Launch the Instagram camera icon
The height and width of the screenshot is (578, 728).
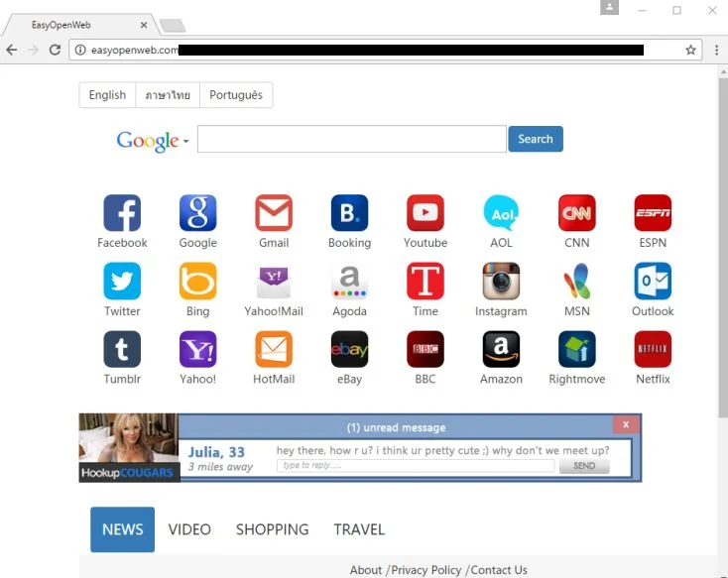[x=501, y=281]
